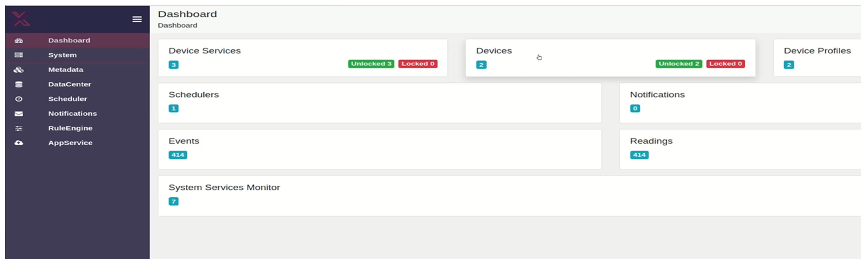Click the Unlocked 3 badge in Device Services
This screenshot has width=868, height=265.
pyautogui.click(x=371, y=64)
